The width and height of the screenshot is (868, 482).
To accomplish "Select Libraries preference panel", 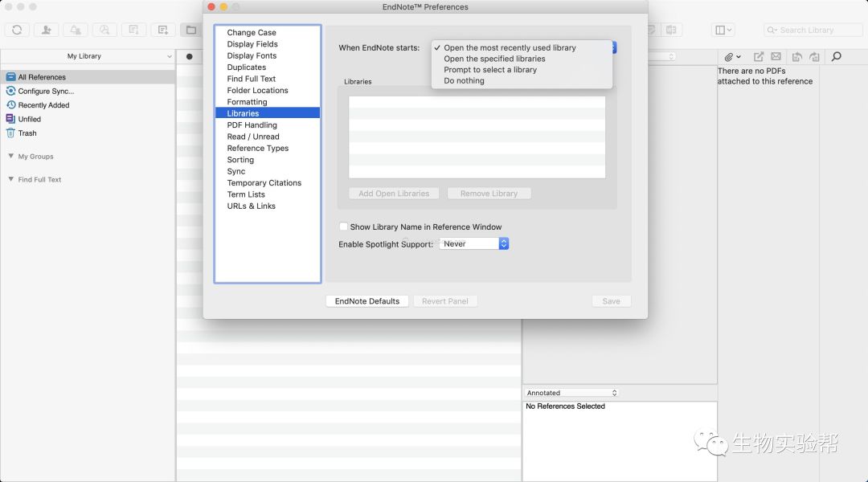I will point(268,113).
